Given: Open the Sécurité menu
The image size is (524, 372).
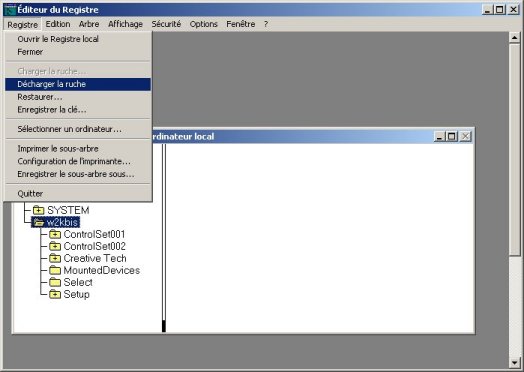Looking at the screenshot, I should pos(166,24).
